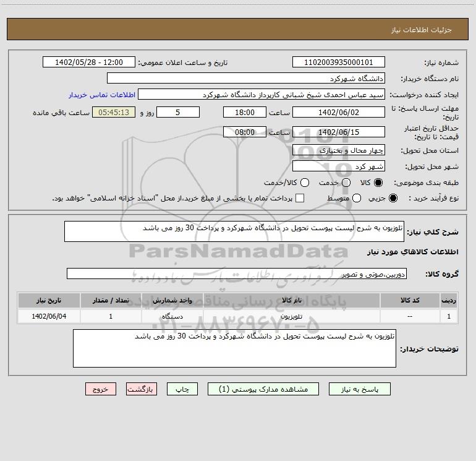Click the 'اطلاعات کالاهای مورد نیاز' heading
This screenshot has width=476, height=461.
413,252
